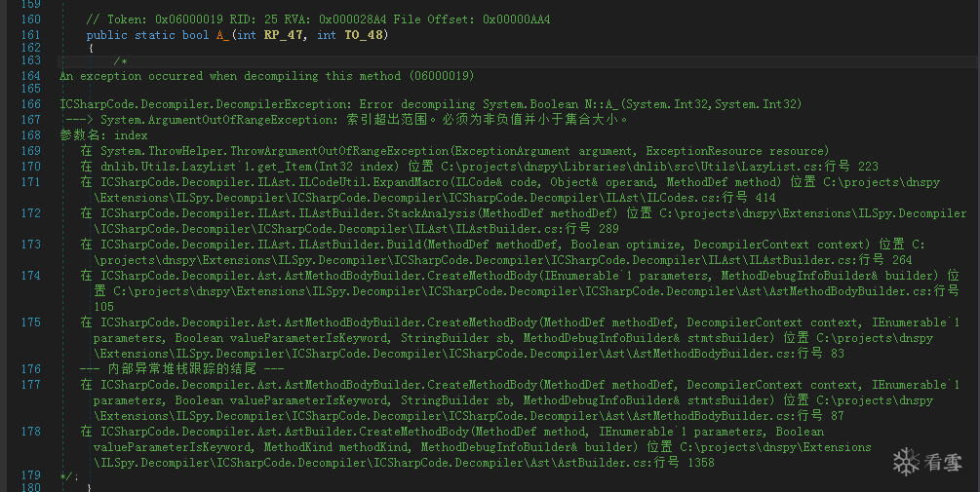Click line number 174 in the gutter
The width and height of the screenshot is (980, 492).
(30, 276)
